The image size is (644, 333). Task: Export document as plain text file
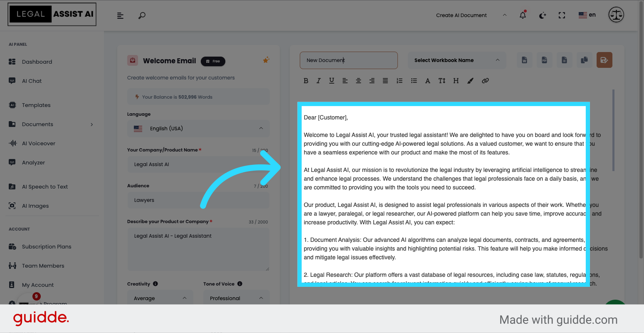pos(565,60)
